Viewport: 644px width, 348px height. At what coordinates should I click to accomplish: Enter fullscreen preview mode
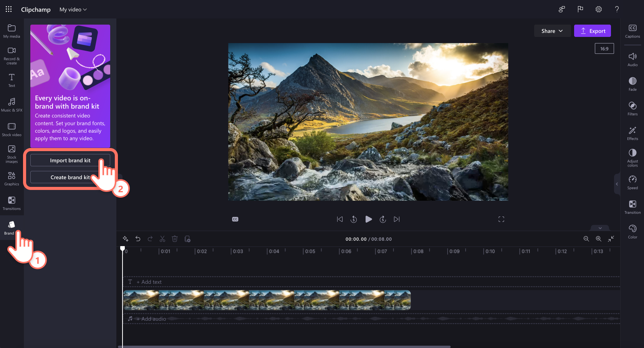pos(501,219)
